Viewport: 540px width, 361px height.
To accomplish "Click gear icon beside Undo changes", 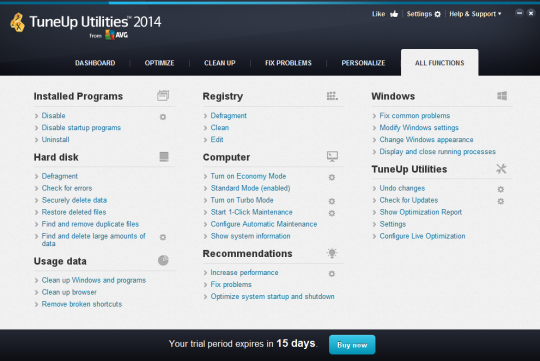I will [501, 189].
